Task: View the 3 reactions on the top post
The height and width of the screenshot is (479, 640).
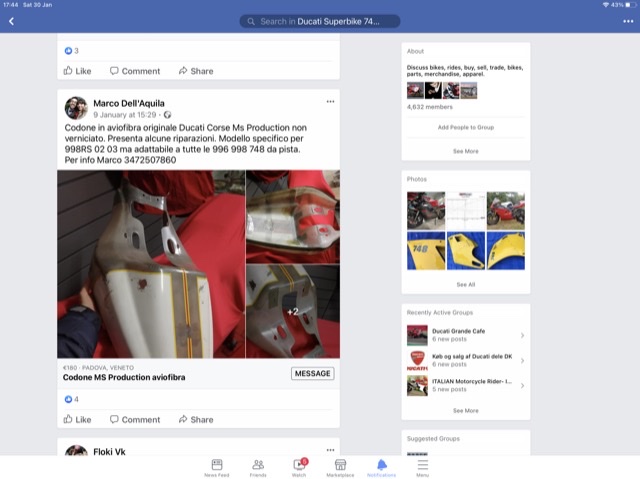Action: [71, 51]
